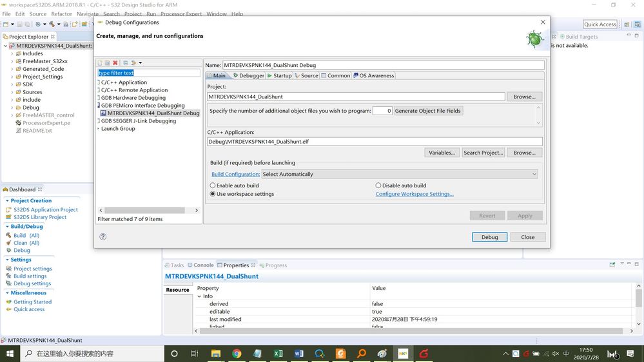Click the C/C++ Application path field
The width and height of the screenshot is (644, 362).
coord(375,141)
